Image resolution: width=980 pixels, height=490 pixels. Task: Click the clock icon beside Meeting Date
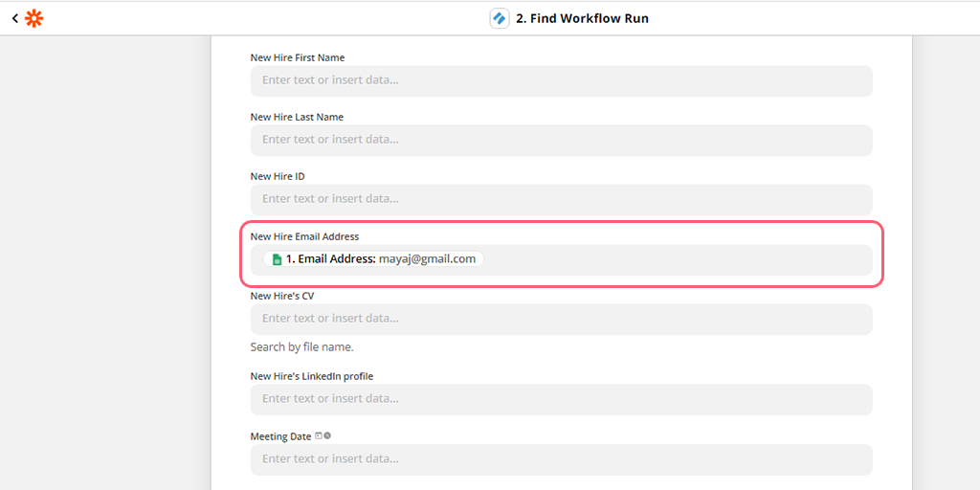pos(327,435)
